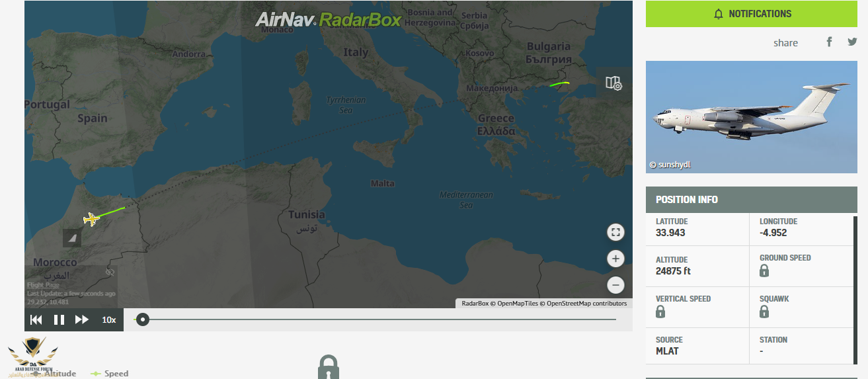Zoom in on the map
The height and width of the screenshot is (379, 868).
coord(615,259)
